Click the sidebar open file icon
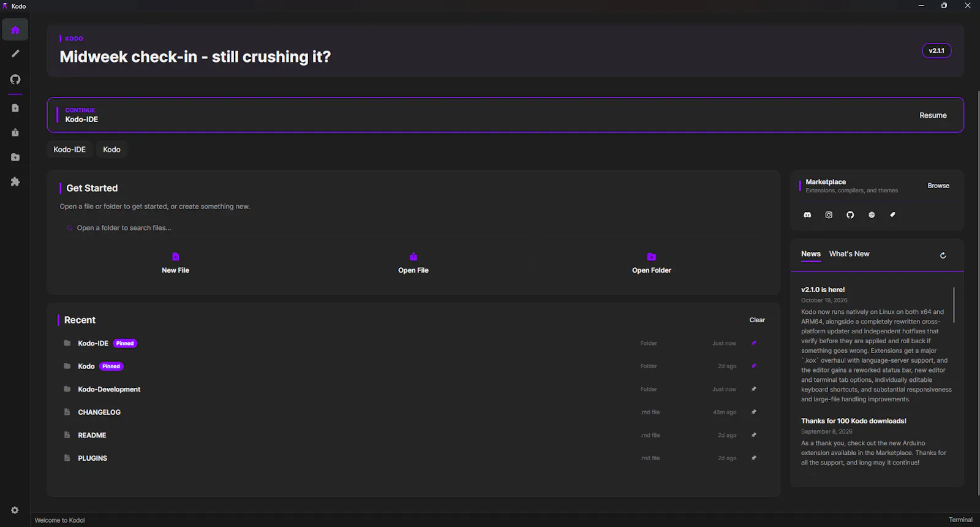Screen dimensions: 980x527 coord(15,132)
